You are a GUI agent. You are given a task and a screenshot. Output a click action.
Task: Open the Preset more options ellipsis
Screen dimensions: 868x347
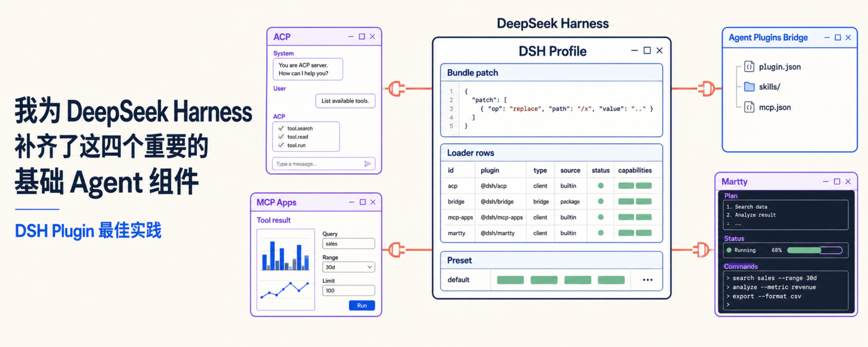pyautogui.click(x=647, y=280)
